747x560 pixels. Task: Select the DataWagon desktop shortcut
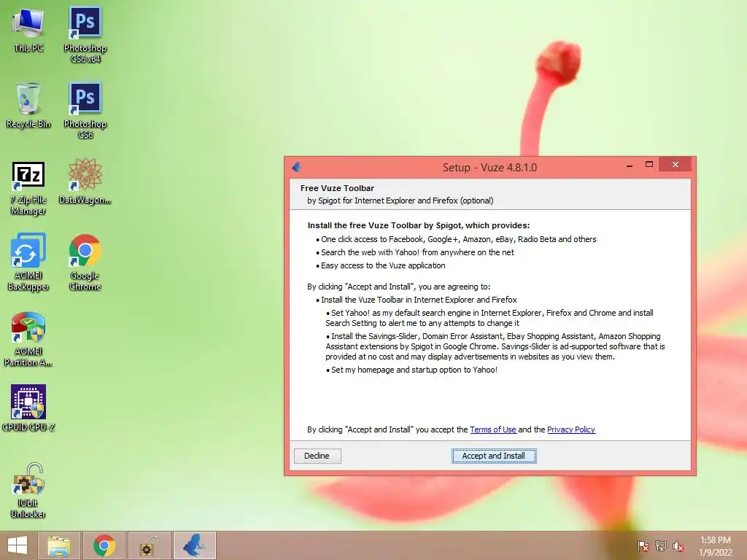click(85, 181)
